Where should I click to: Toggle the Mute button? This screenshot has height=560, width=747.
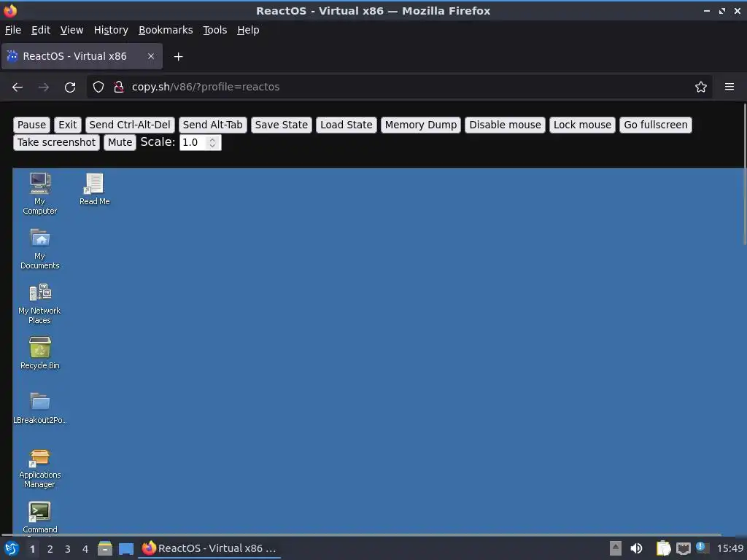point(120,142)
